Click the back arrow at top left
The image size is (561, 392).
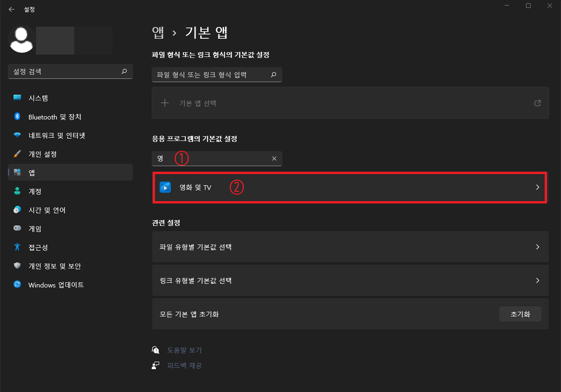tap(11, 9)
